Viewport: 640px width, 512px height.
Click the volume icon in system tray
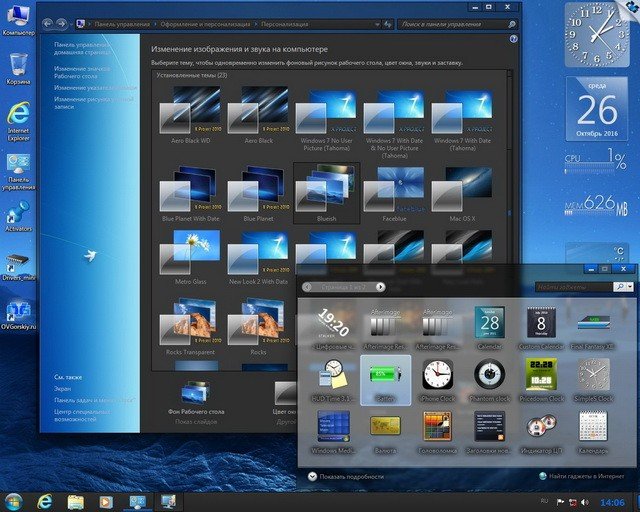(x=585, y=502)
